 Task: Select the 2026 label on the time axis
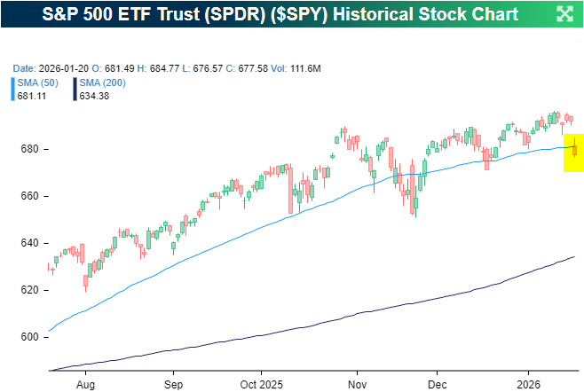[528, 387]
